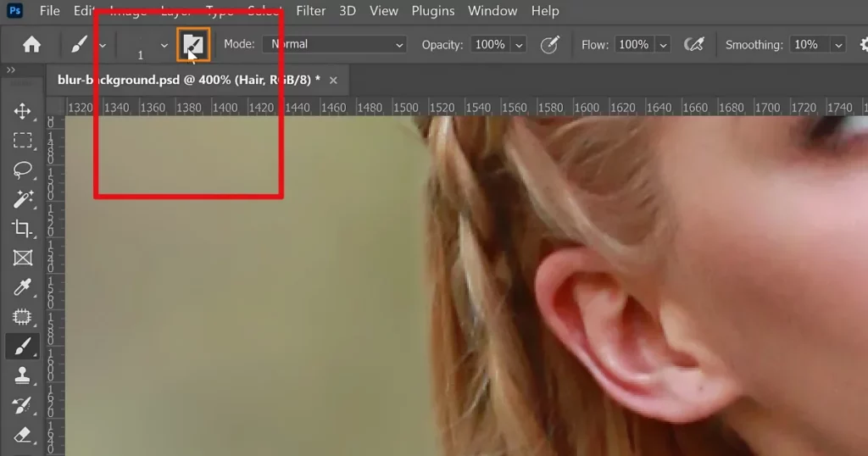Select the Eyedropper tool
This screenshot has height=456, width=868.
click(23, 287)
